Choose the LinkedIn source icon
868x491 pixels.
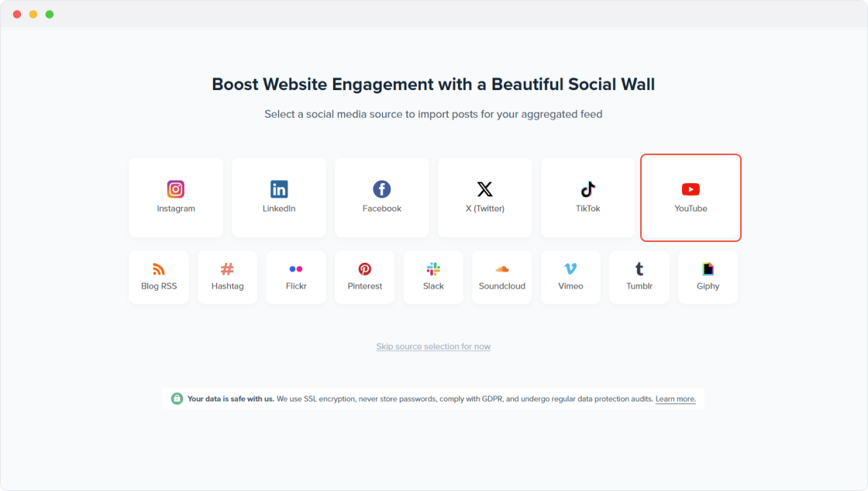(x=279, y=189)
